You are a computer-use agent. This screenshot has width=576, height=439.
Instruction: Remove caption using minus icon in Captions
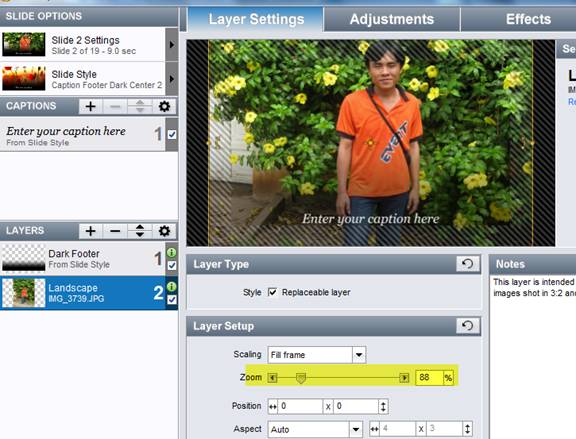pos(115,107)
